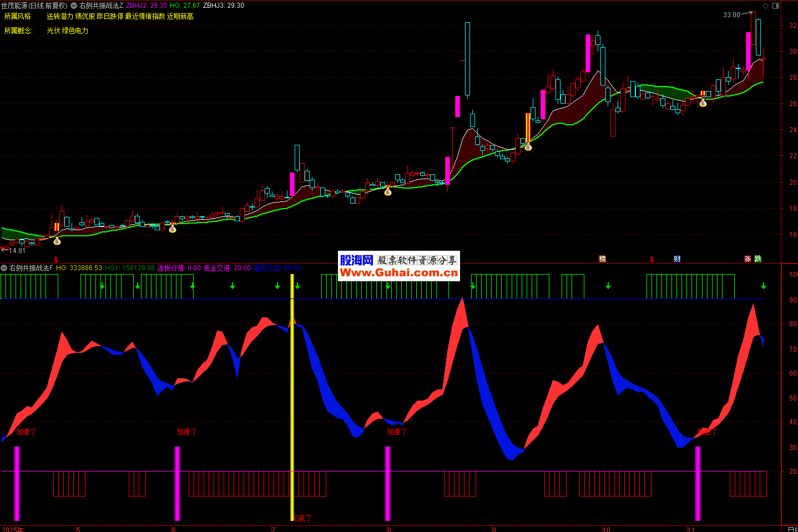798x532 pixels.
Task: Click the 跌 marker icon
Action: click(x=758, y=259)
